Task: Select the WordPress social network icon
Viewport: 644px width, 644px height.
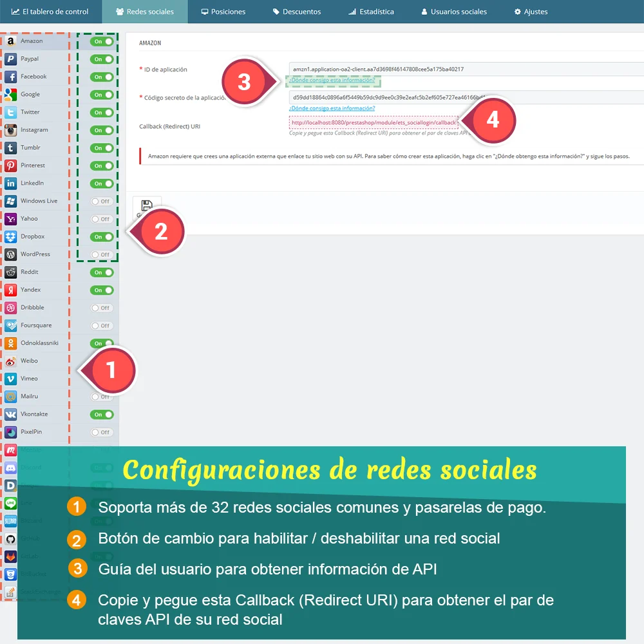Action: 12,254
